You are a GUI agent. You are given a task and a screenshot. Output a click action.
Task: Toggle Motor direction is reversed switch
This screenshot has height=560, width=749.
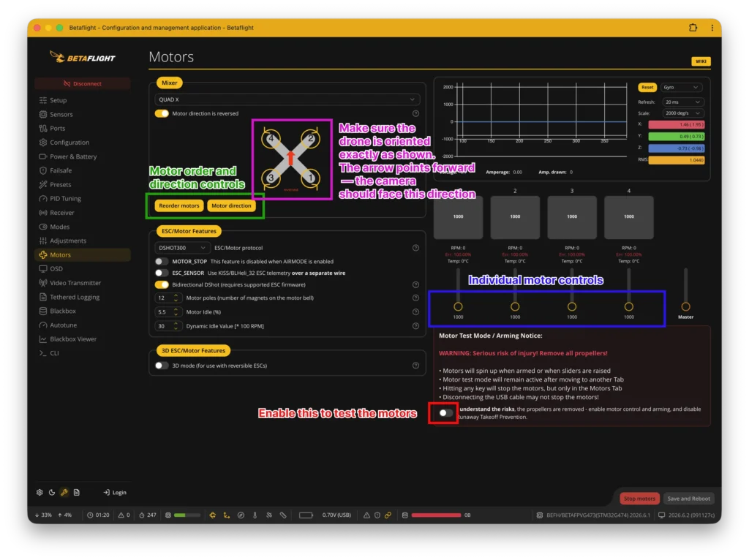[162, 113]
